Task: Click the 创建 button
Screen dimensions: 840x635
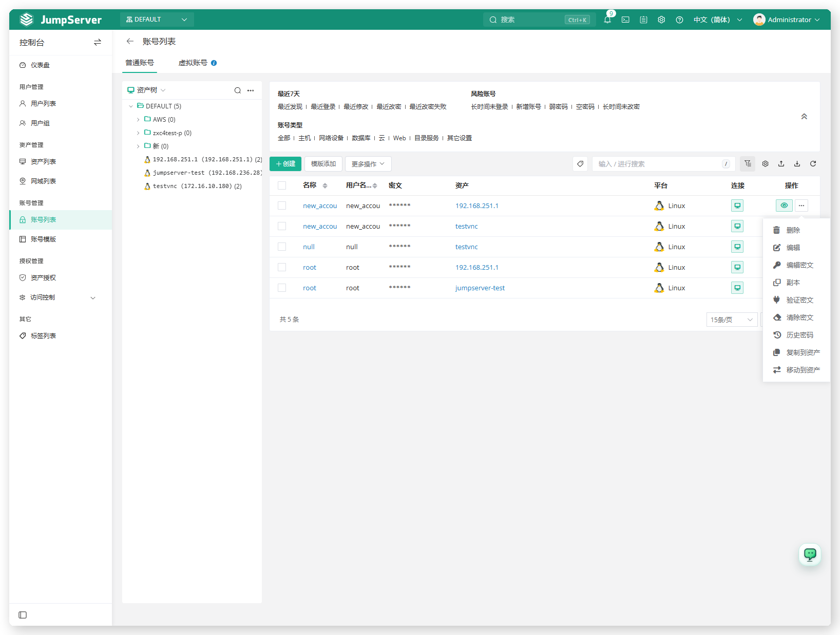Action: 285,164
